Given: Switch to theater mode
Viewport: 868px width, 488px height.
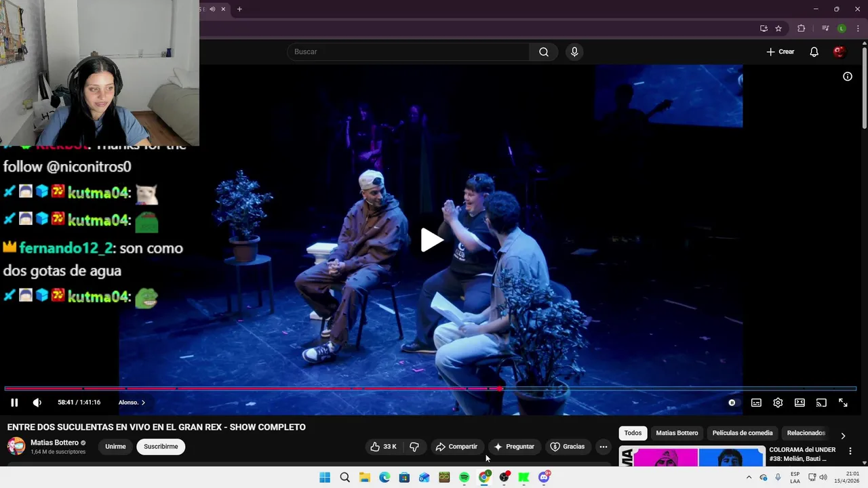Looking at the screenshot, I should click(x=800, y=403).
